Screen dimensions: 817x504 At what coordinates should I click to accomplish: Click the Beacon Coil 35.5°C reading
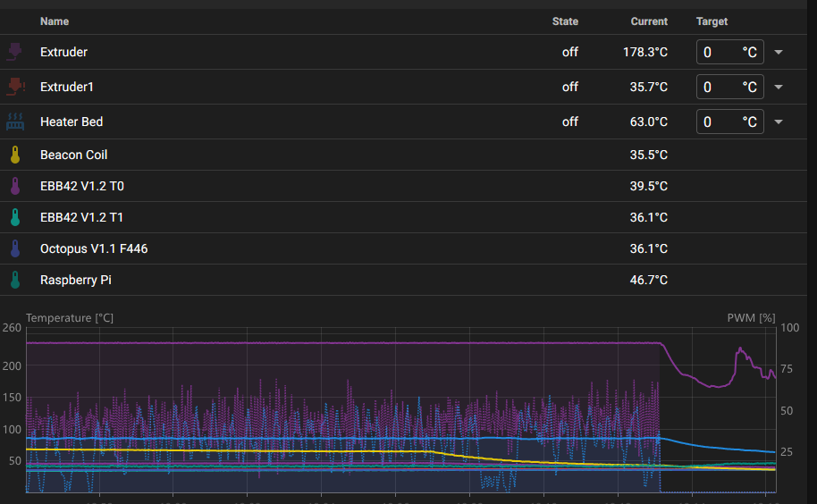(648, 155)
